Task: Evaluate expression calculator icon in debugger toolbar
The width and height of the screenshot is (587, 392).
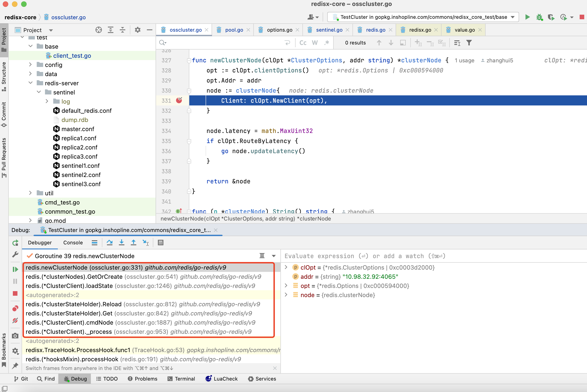Action: tap(161, 243)
